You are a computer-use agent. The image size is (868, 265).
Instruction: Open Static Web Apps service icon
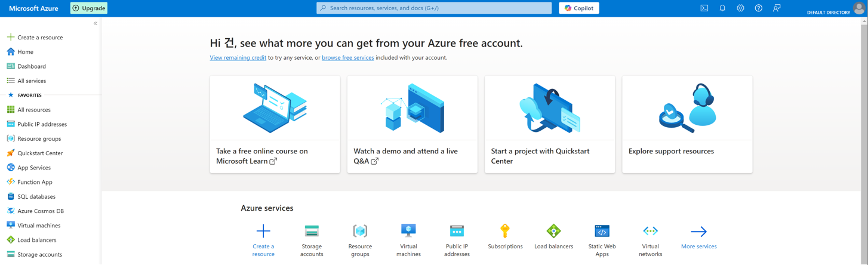tap(602, 231)
